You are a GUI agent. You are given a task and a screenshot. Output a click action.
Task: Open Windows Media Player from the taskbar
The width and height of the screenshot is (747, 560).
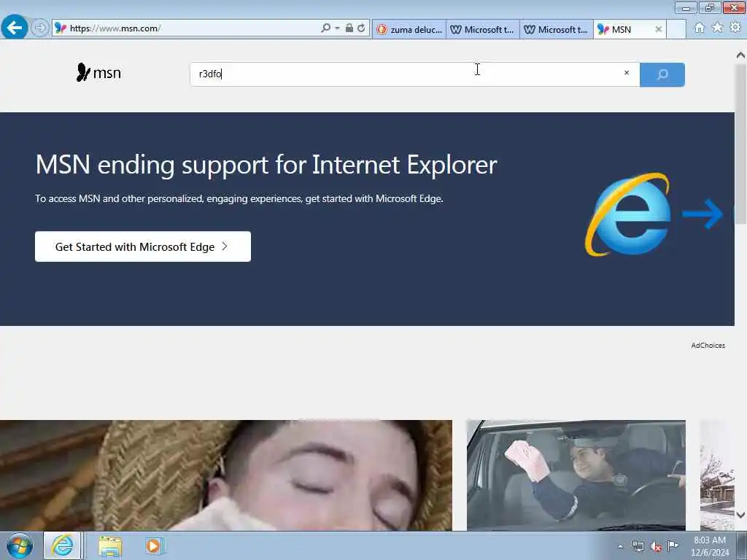(x=154, y=546)
